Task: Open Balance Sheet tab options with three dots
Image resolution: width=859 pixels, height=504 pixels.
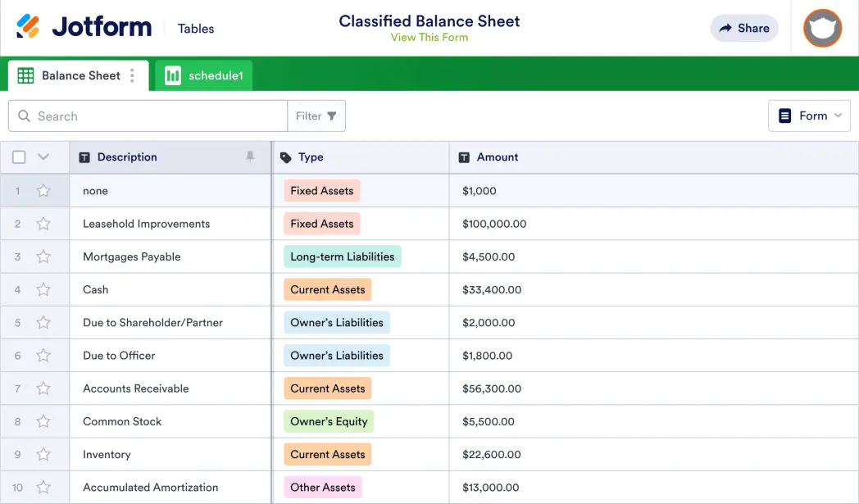Action: tap(133, 75)
